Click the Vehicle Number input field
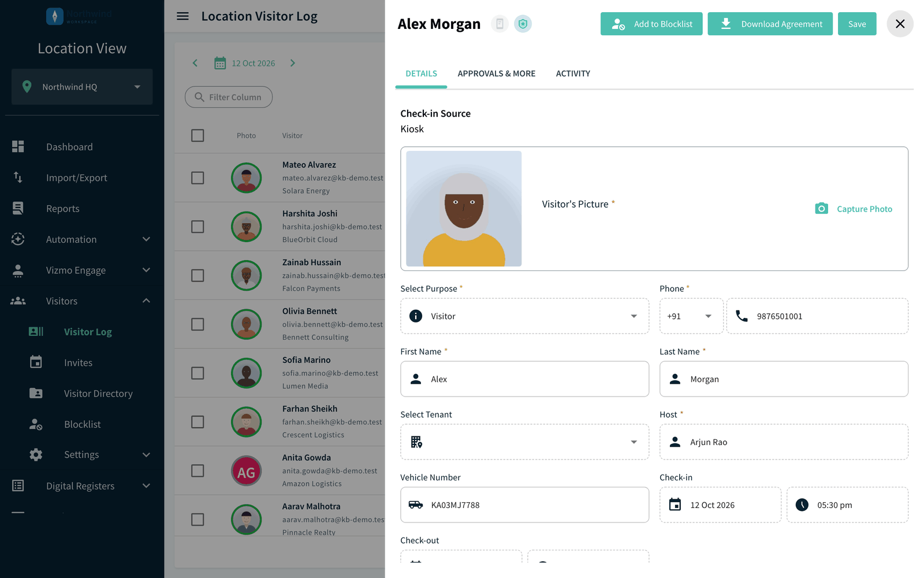This screenshot has width=924, height=578. coord(524,505)
